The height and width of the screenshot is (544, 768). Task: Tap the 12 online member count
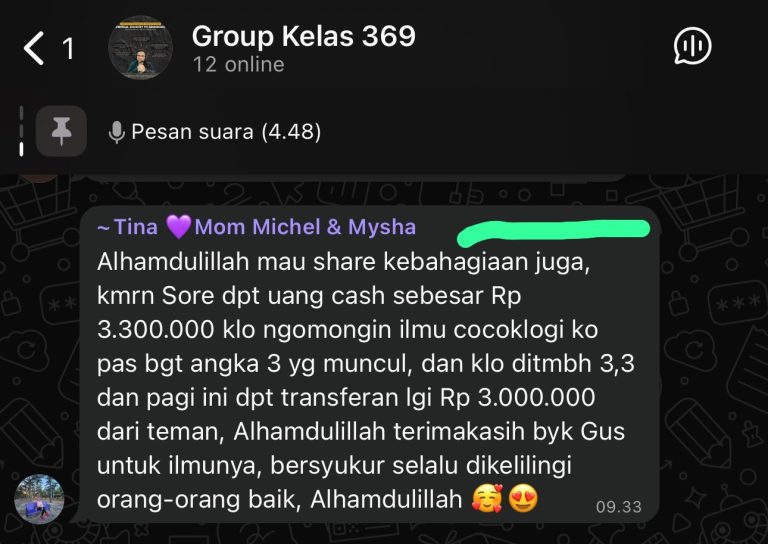click(239, 65)
